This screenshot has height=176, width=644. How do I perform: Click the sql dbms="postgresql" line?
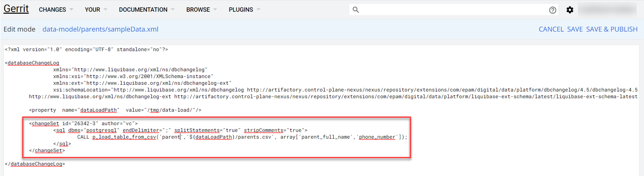(180, 130)
